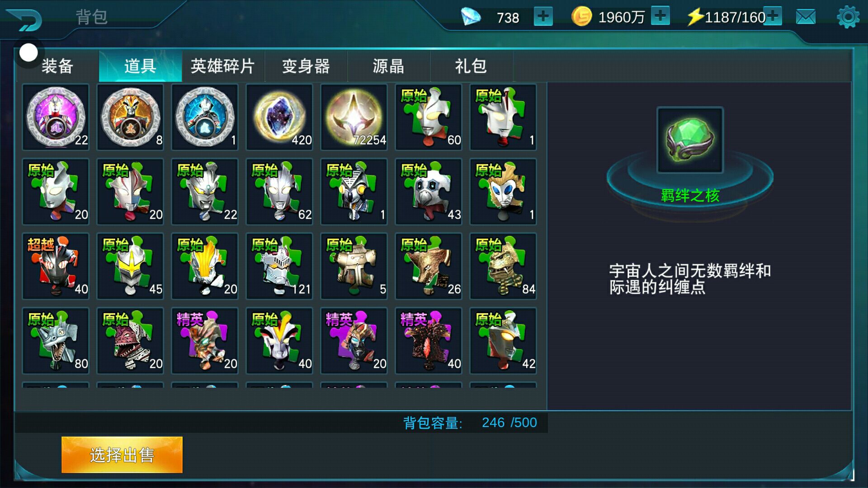Select the first medallion item with 22
Viewport: 868px width, 488px height.
coord(56,117)
